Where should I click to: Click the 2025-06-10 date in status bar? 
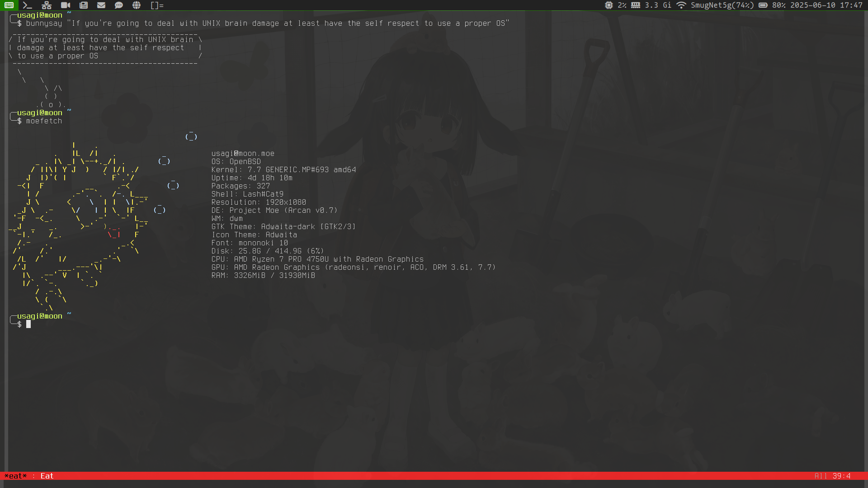pos(813,5)
